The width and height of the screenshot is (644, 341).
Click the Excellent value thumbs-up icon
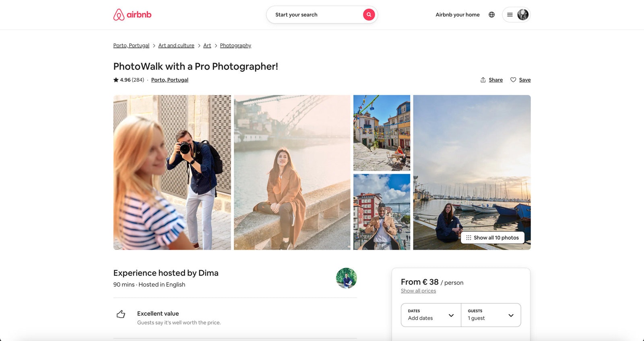coord(121,314)
